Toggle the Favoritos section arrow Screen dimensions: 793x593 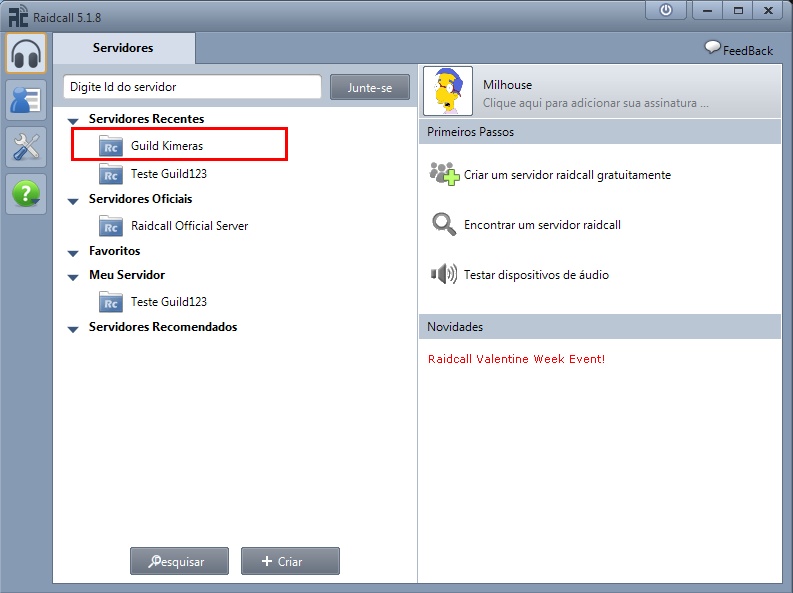click(73, 253)
